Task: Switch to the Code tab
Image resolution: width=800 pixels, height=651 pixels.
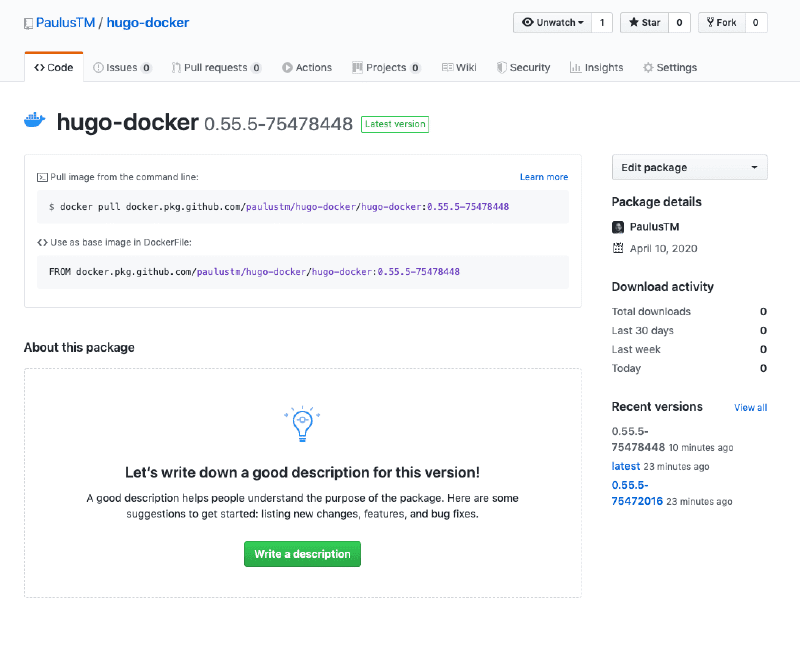Action: (52, 67)
